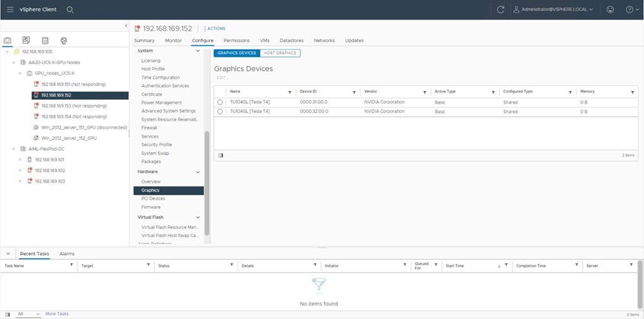Collapse the 192.168.169.105 vCenter tree node
Viewport: 644px width, 319px height.
[8, 51]
